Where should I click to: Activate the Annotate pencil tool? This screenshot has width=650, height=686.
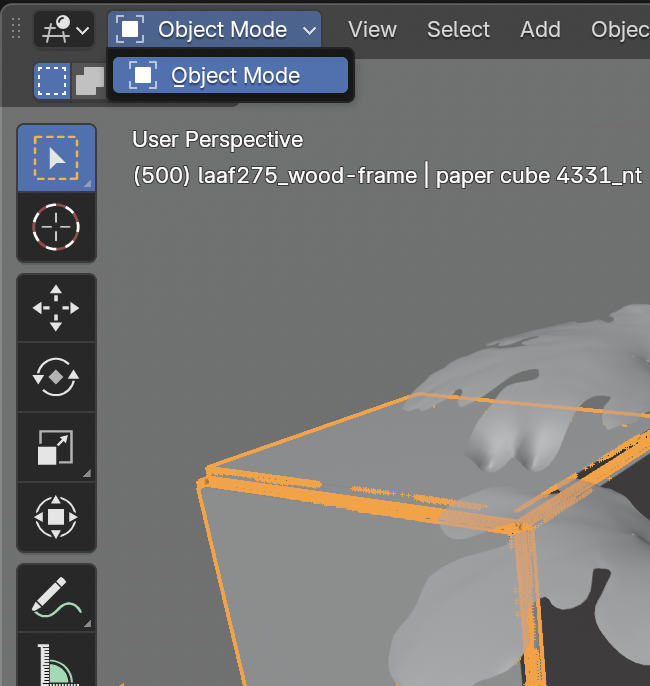point(56,598)
